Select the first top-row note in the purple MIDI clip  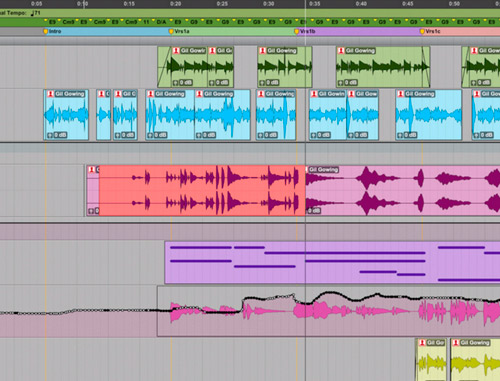pyautogui.click(x=201, y=248)
